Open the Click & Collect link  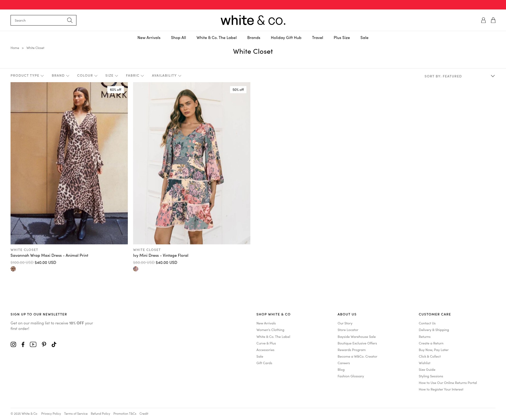pos(430,357)
